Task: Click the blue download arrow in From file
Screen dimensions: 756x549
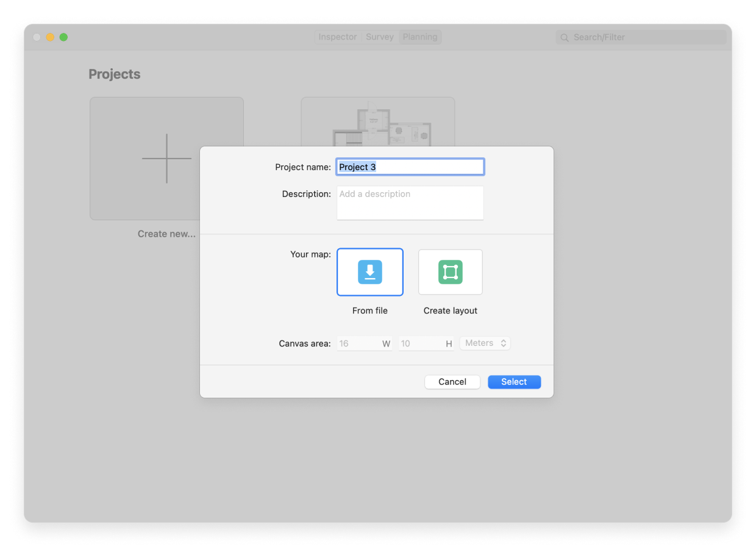Action: [x=370, y=272]
